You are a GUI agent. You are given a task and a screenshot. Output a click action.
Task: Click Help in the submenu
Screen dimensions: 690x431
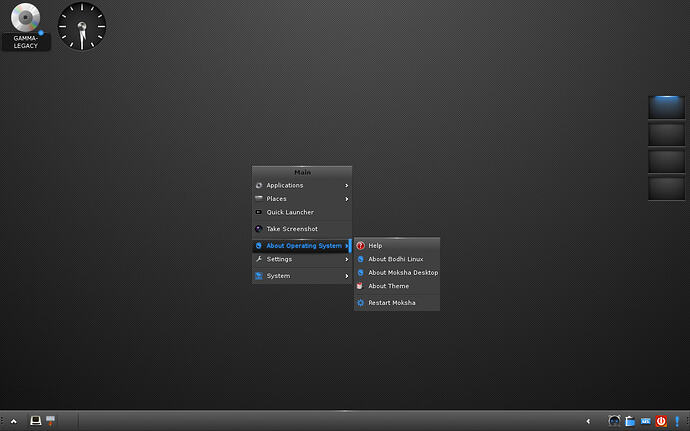click(397, 246)
